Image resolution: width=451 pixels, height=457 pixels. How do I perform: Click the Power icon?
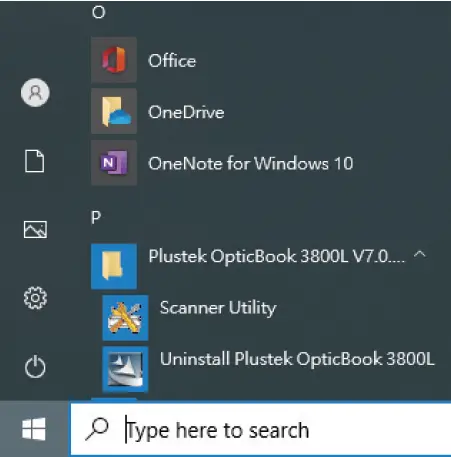point(35,367)
